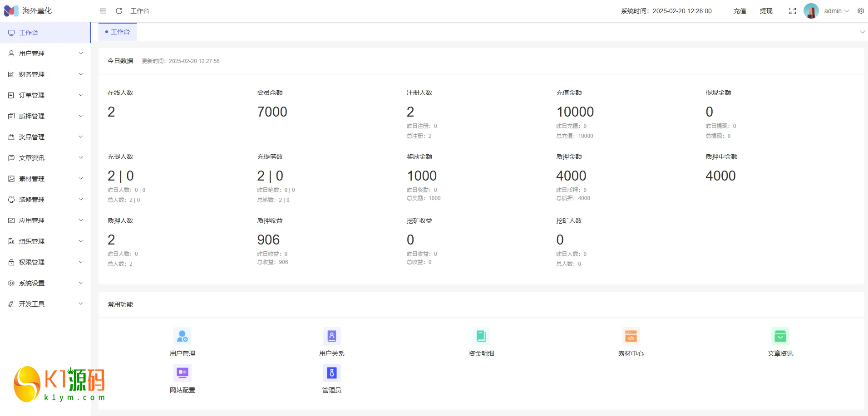The image size is (868, 416).
Task: Open 工作台 in the sidebar menu
Action: pyautogui.click(x=45, y=33)
